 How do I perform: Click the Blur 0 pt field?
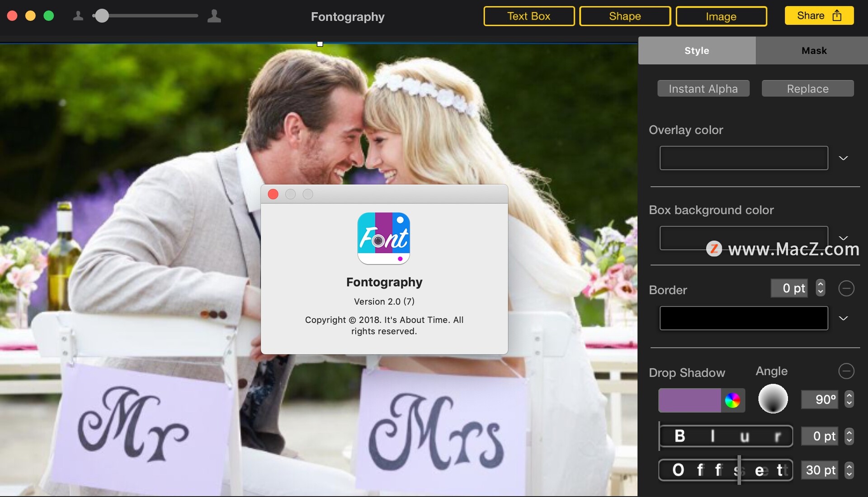click(819, 436)
